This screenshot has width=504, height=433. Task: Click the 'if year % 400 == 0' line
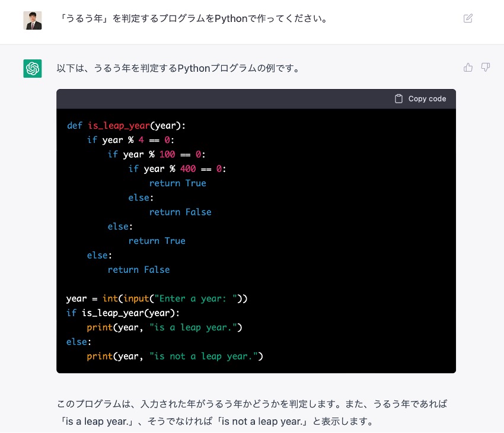coord(177,169)
